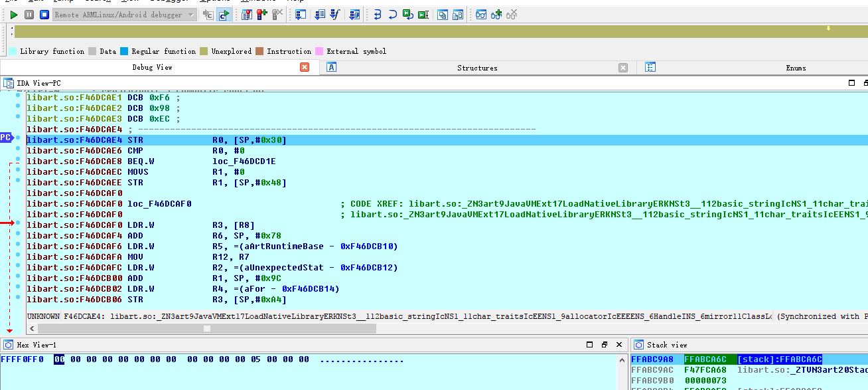Click the External symbol legend swatch
Viewport: 868px width, 390px height.
319,51
